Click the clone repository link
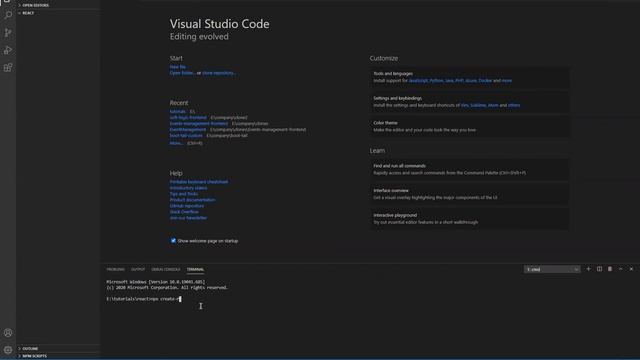This screenshot has width=640, height=360. point(219,73)
